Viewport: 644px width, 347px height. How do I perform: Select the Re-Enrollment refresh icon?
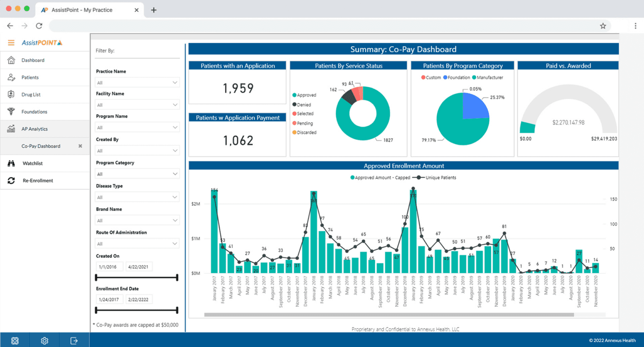point(11,180)
